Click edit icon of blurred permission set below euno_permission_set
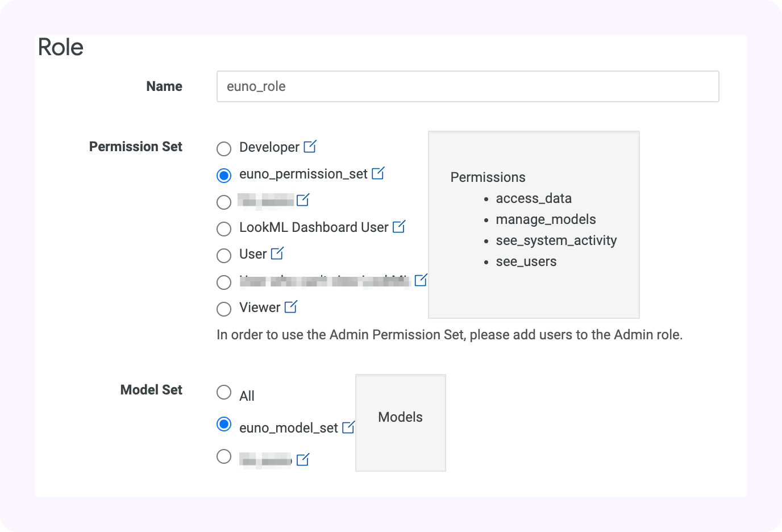The width and height of the screenshot is (782, 532). [303, 200]
